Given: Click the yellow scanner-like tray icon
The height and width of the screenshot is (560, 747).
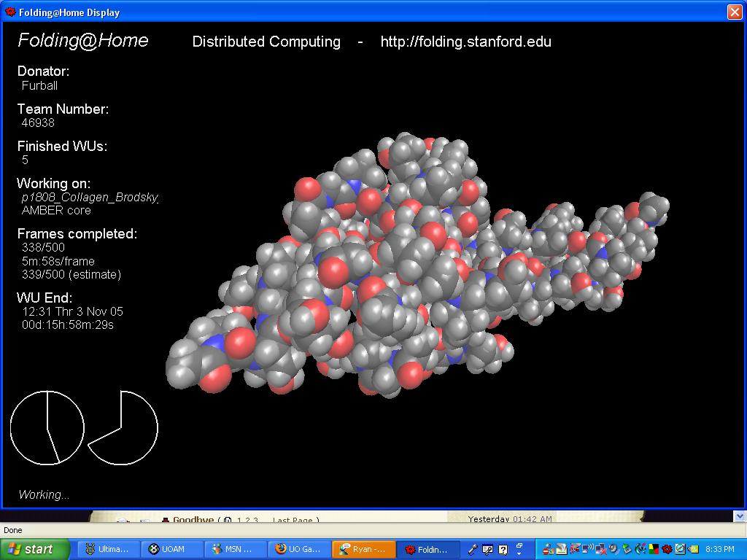Looking at the screenshot, I should pos(562,549).
